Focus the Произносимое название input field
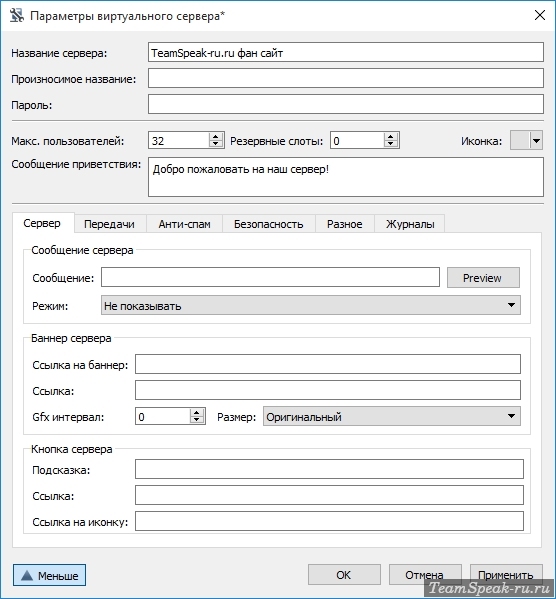Viewport: 556px width, 599px height. (x=345, y=78)
